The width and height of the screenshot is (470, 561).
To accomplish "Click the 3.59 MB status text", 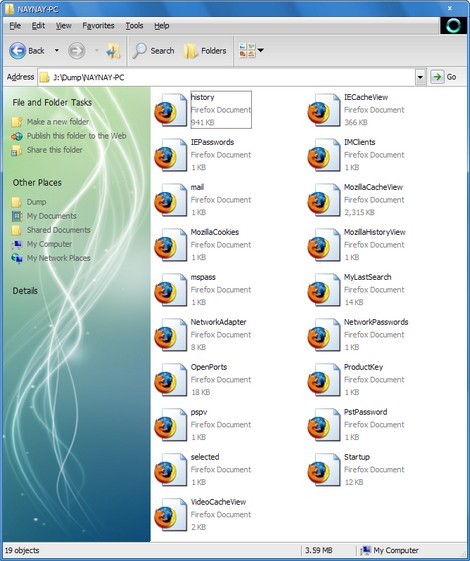I will 319,550.
